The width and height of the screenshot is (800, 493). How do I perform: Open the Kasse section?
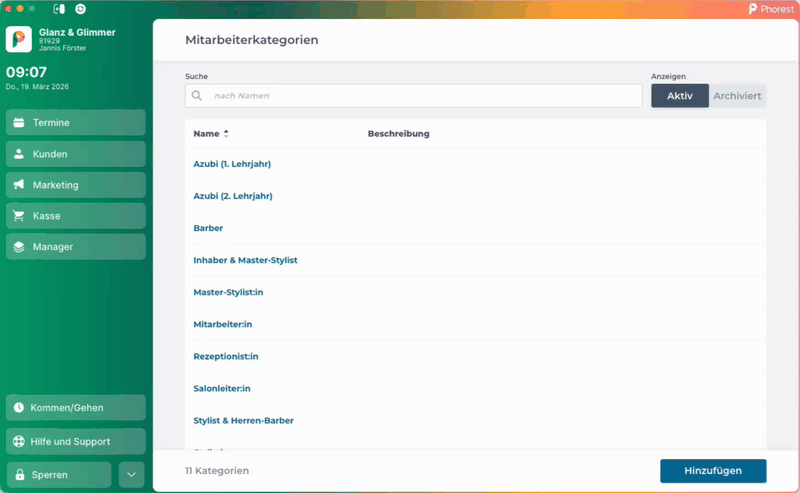point(76,216)
